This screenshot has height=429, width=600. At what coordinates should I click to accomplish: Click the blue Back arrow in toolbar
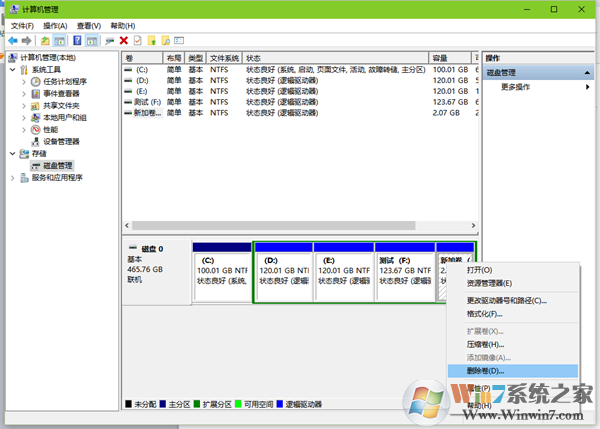point(12,40)
